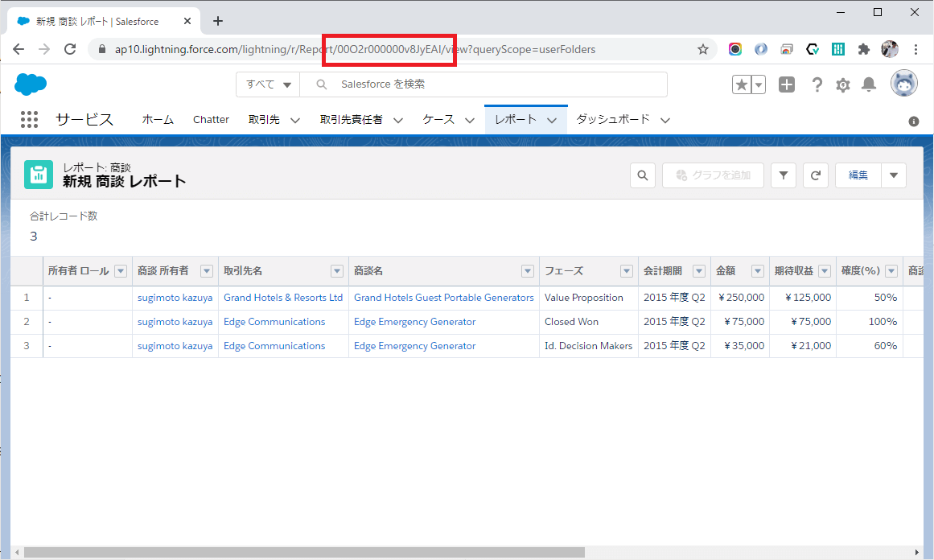The image size is (934, 560).
Task: Open the Setup gear icon
Action: (843, 85)
